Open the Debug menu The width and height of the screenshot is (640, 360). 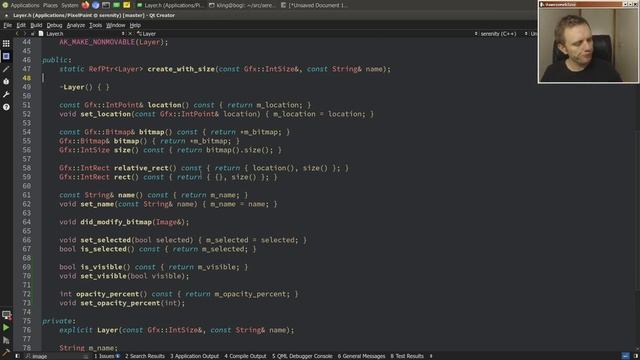tap(54, 25)
